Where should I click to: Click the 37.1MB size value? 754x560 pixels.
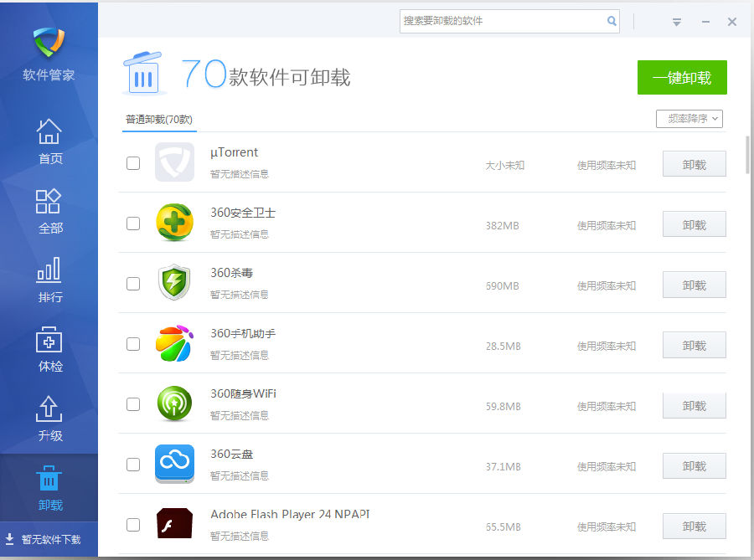(503, 467)
